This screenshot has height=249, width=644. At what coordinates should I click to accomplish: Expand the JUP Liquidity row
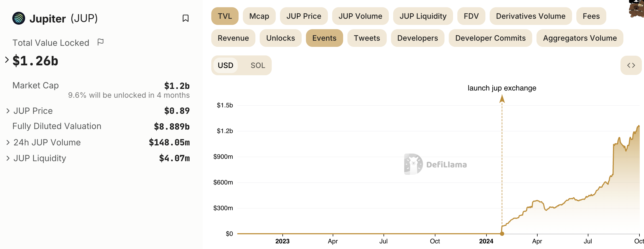pos(8,158)
